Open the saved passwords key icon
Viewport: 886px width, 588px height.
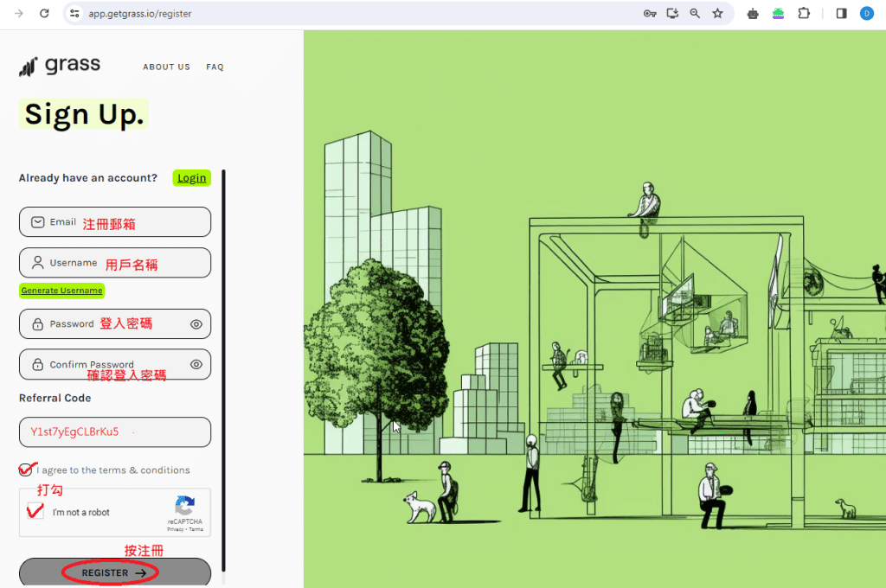(x=650, y=14)
